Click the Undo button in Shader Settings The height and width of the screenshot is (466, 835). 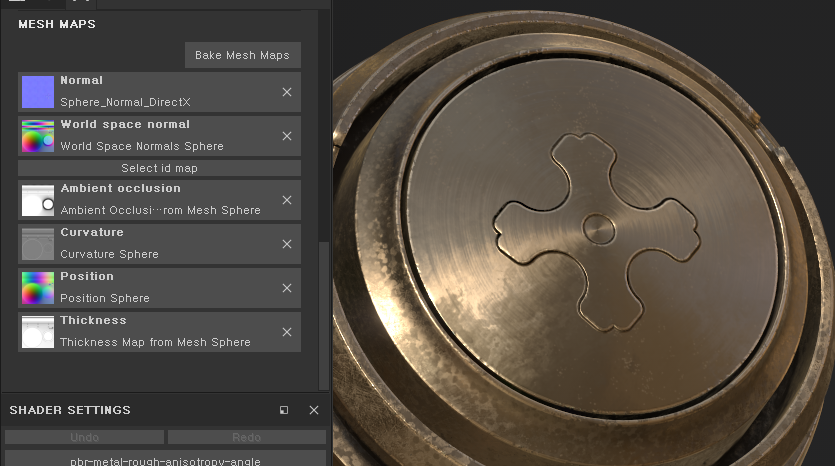point(85,437)
